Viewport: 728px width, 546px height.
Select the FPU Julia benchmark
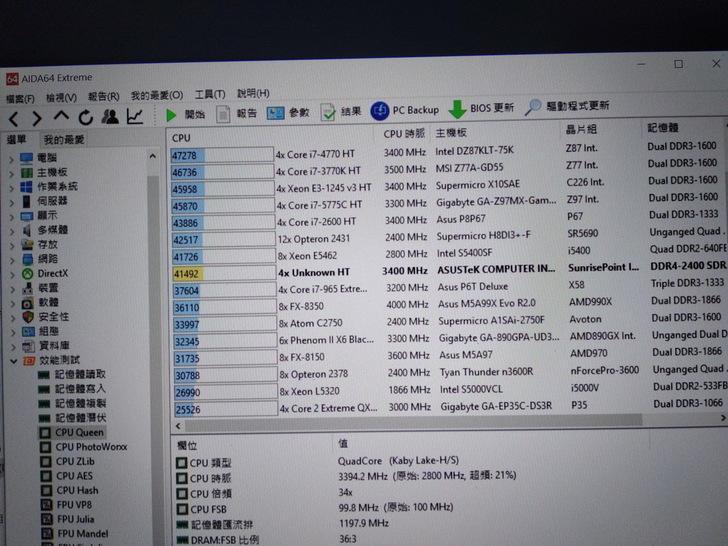76,519
